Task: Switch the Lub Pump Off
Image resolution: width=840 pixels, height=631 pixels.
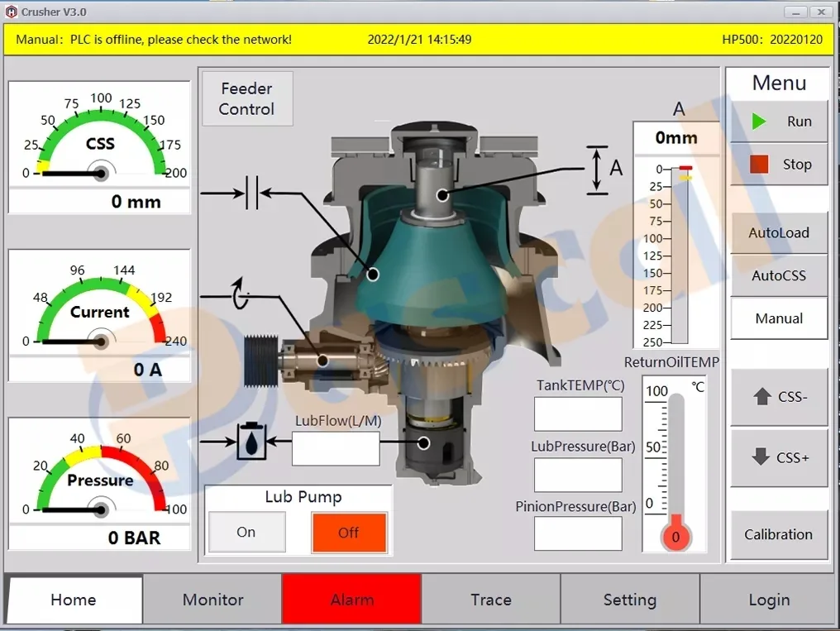Action: click(x=349, y=533)
